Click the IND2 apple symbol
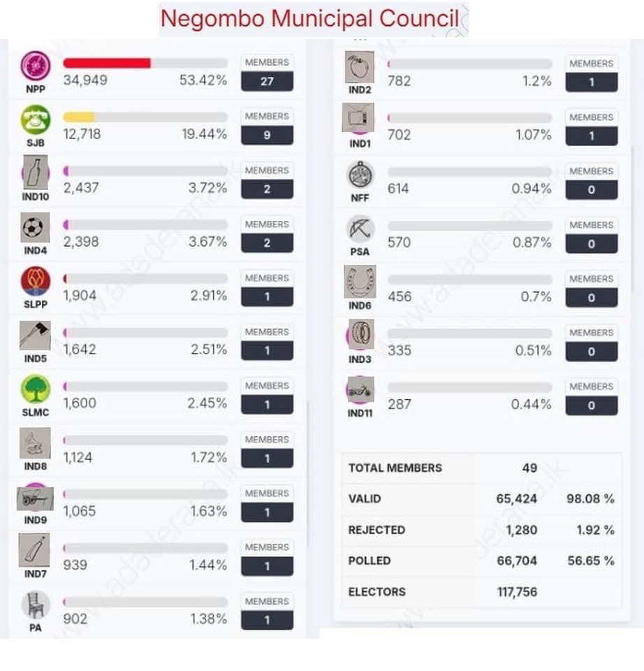 pos(360,67)
